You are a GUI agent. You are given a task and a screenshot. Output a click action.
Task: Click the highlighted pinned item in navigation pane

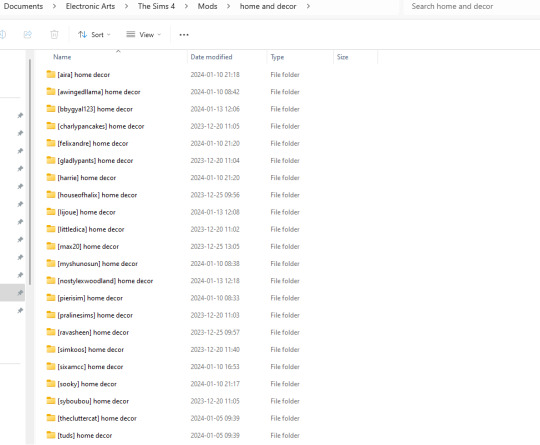pos(12,292)
